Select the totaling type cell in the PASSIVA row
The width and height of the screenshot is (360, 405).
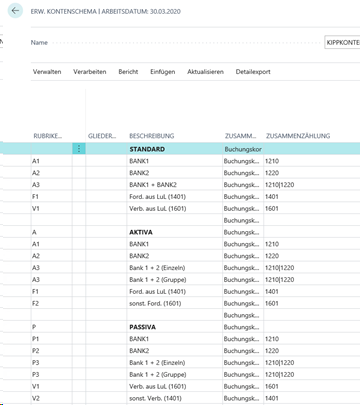(x=243, y=327)
